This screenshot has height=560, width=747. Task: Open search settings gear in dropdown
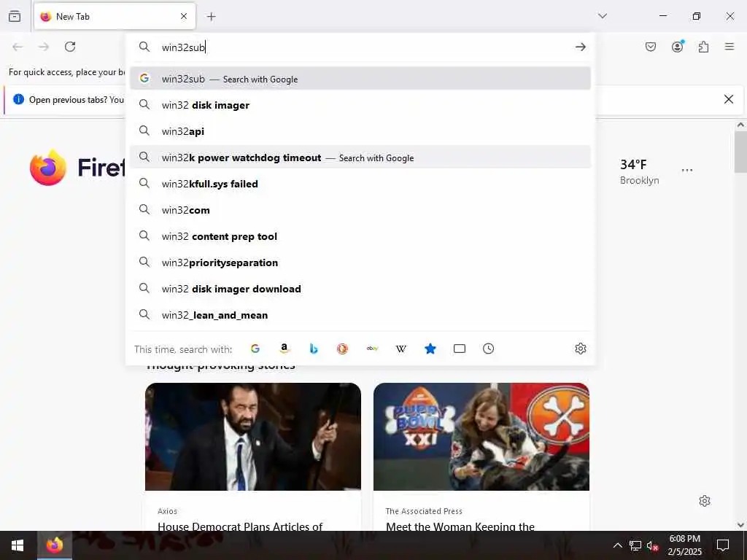point(580,349)
